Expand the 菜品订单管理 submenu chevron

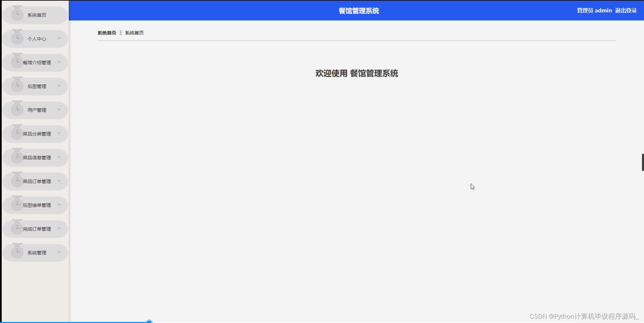60,181
